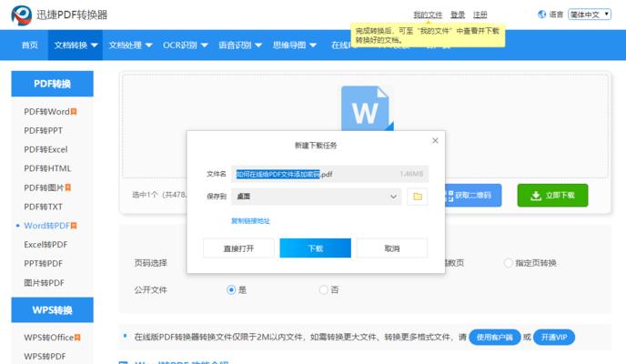Image resolution: width=626 pixels, height=364 pixels.
Task: Click the 直接打开 button
Action: [x=238, y=248]
